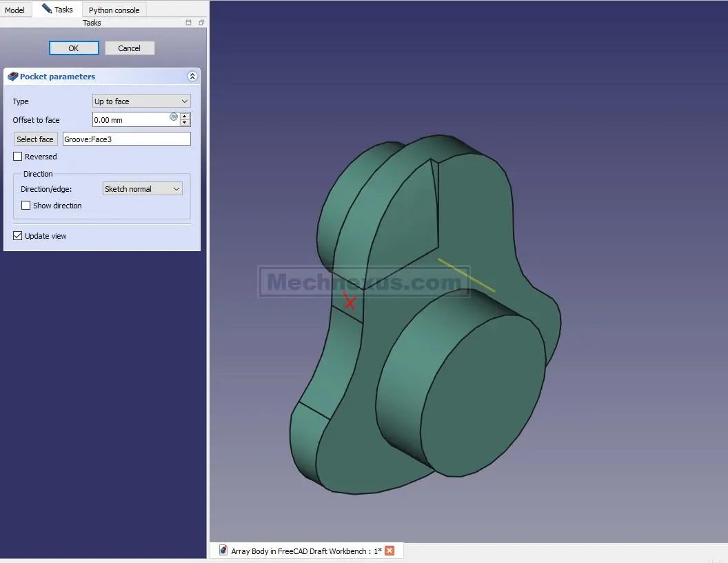The width and height of the screenshot is (728, 563).
Task: Toggle the Show direction checkbox
Action: tap(26, 206)
